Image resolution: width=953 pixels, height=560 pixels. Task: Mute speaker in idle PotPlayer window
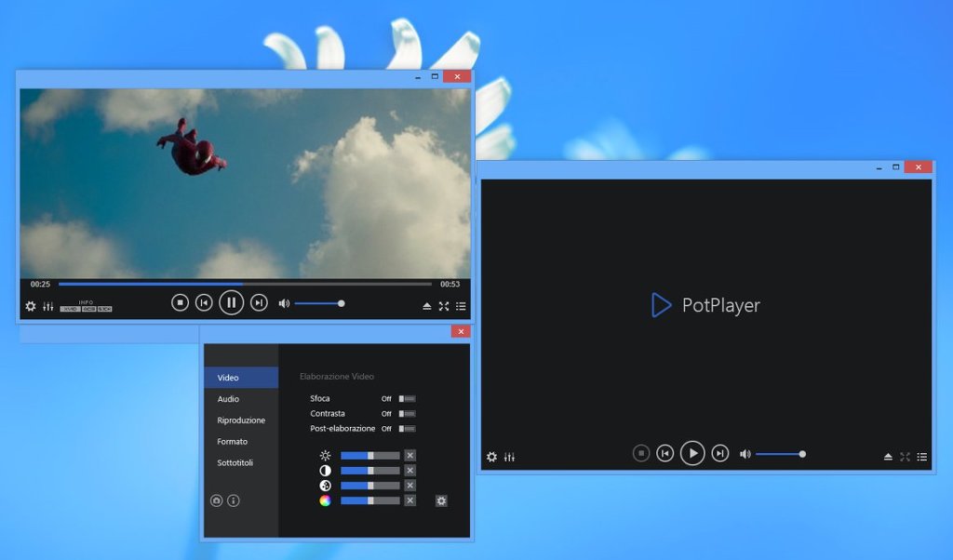tap(745, 454)
